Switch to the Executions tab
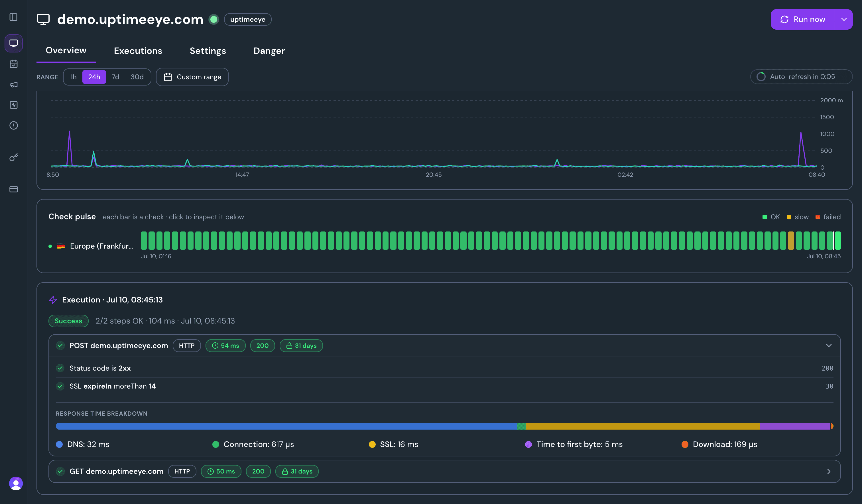Screen dimensions: 862x504 coord(138,51)
